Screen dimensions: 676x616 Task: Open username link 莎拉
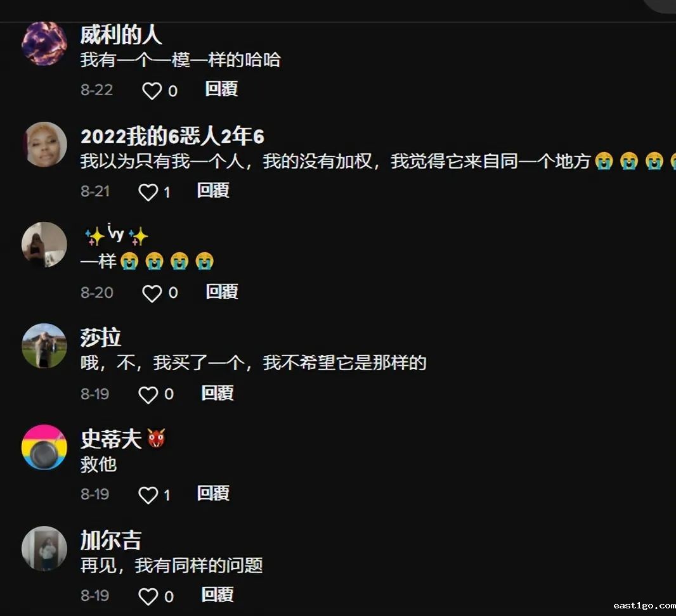(x=100, y=337)
